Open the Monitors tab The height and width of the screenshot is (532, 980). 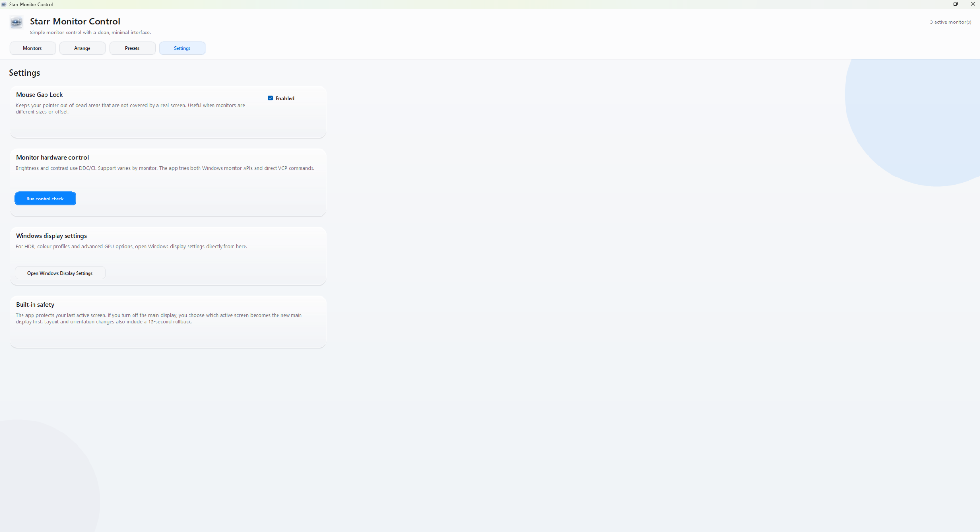[33, 48]
